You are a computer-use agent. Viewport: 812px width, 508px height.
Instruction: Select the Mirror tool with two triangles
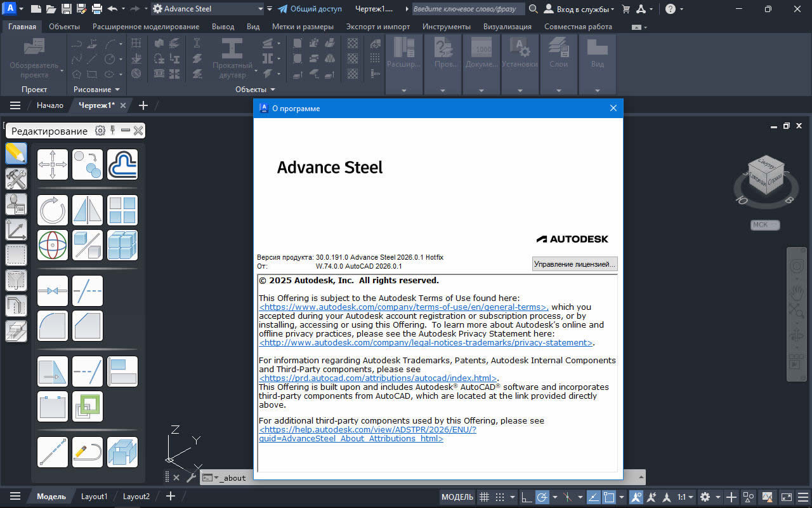click(x=88, y=210)
